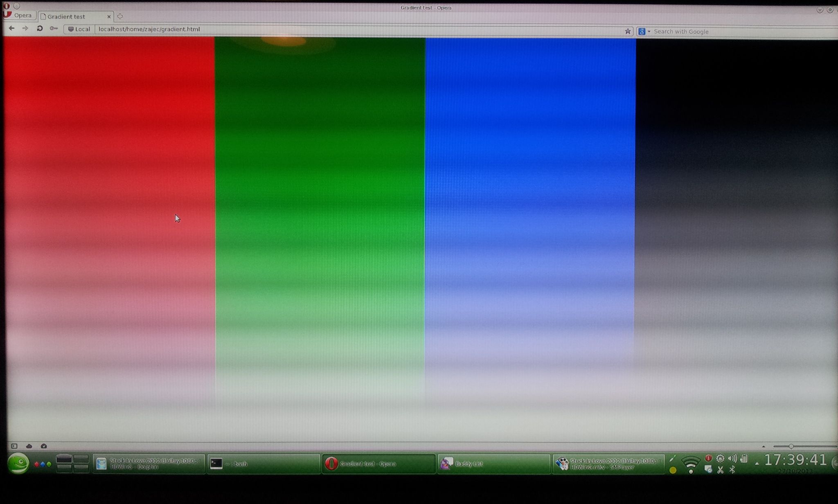Open the Opera Link cloud icon

coord(29,446)
